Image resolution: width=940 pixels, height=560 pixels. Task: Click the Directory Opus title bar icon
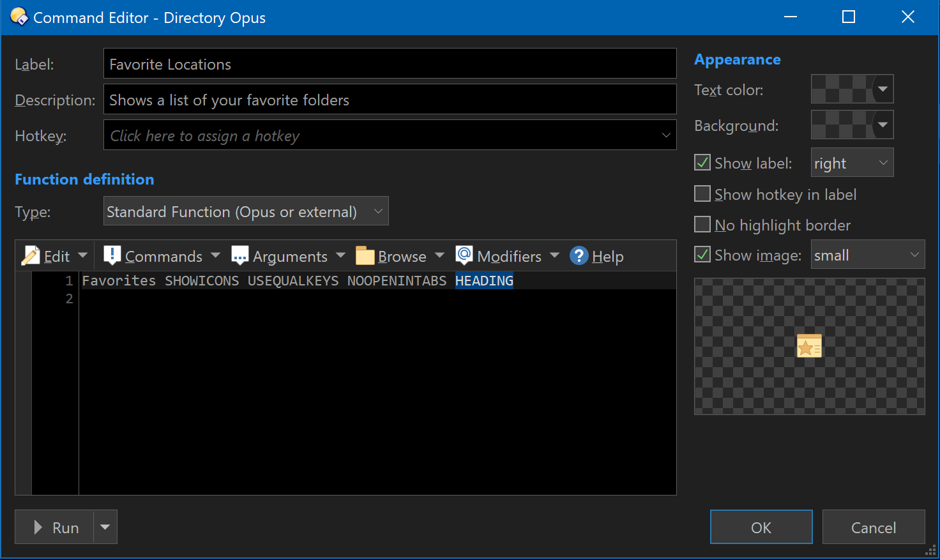19,17
